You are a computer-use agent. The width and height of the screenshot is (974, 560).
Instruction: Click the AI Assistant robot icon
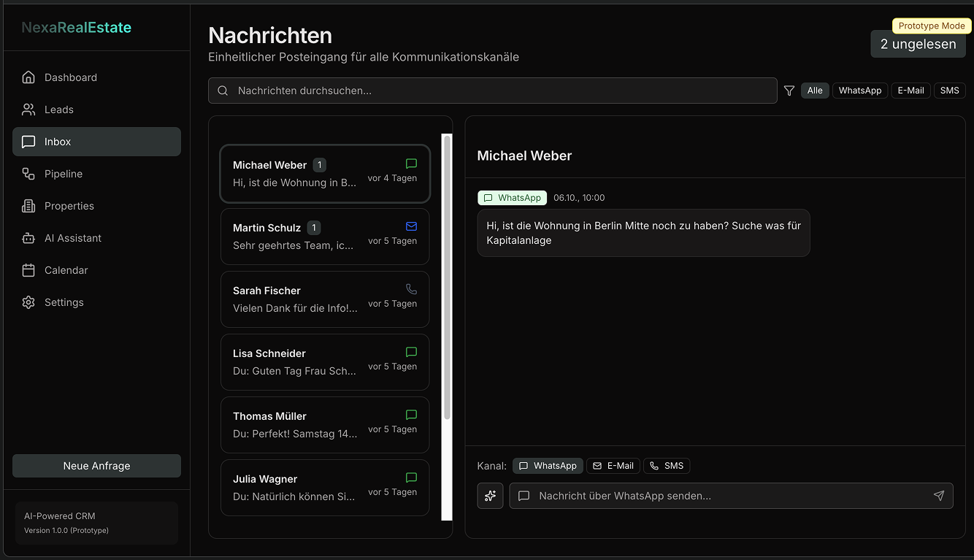[28, 238]
